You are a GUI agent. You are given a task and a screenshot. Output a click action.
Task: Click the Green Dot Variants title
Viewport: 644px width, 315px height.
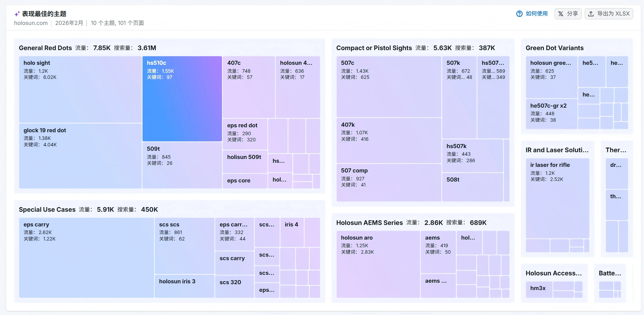555,48
